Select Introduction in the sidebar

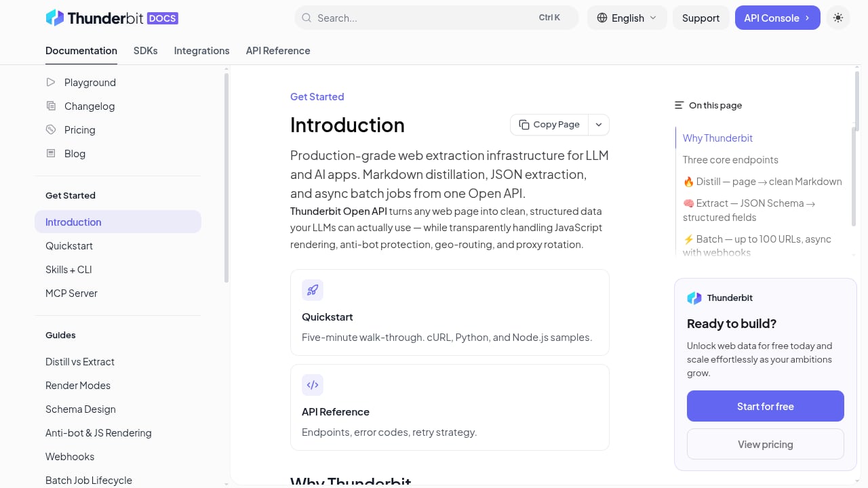tap(118, 222)
